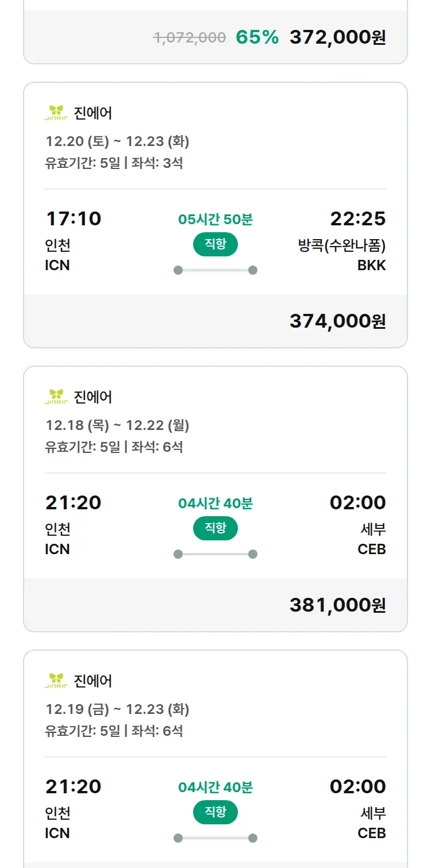Image resolution: width=431 pixels, height=868 pixels.
Task: Click Jin Air logo on 12.18 Cebu card
Action: (56, 397)
